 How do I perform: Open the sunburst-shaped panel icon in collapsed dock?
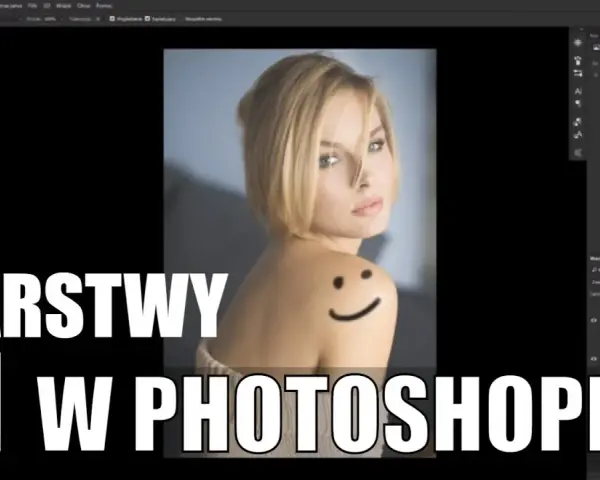pyautogui.click(x=578, y=43)
